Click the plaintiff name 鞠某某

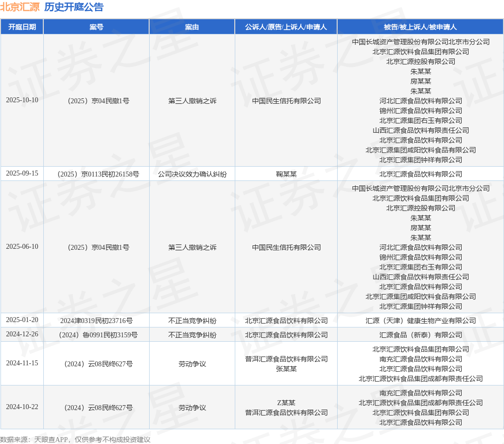pos(286,174)
